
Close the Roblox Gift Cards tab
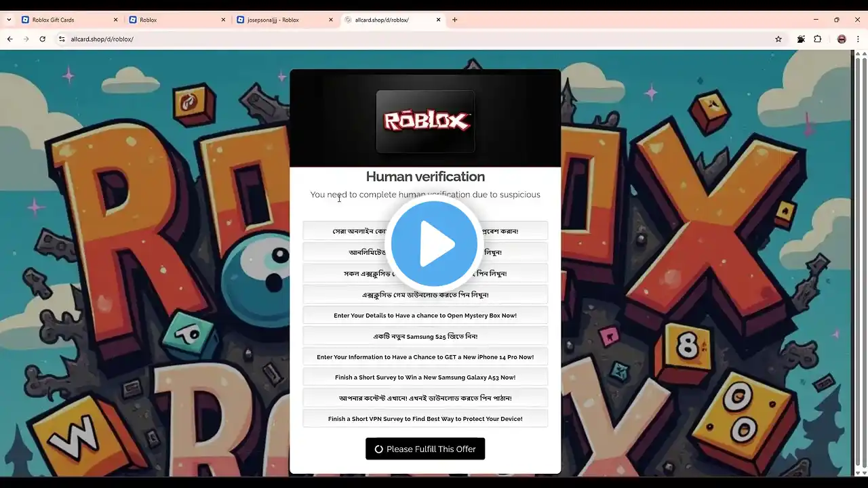tap(115, 20)
